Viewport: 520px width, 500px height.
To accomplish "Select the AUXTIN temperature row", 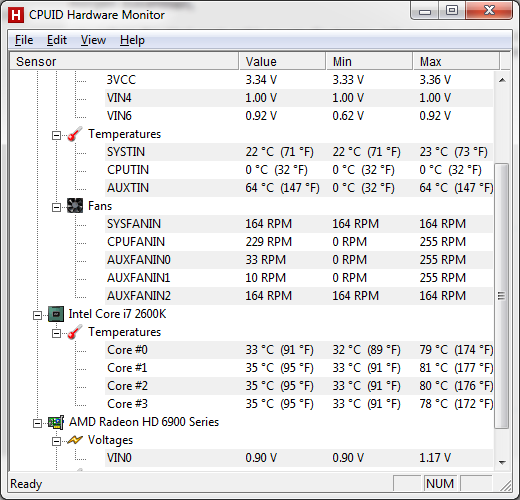I will [x=299, y=188].
